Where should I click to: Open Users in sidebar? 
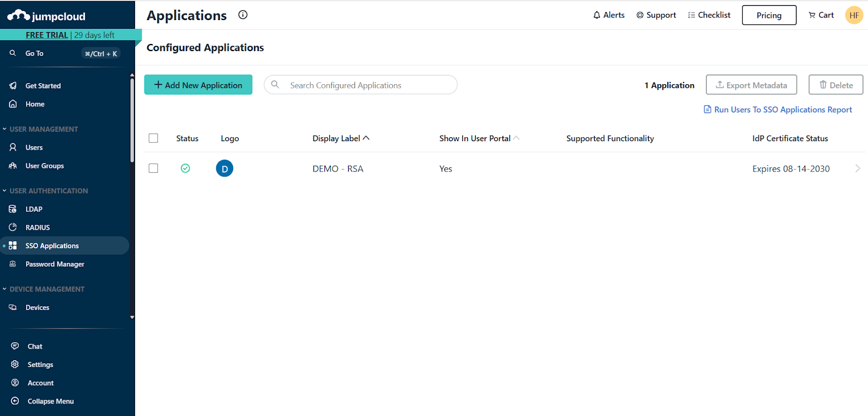(x=34, y=147)
